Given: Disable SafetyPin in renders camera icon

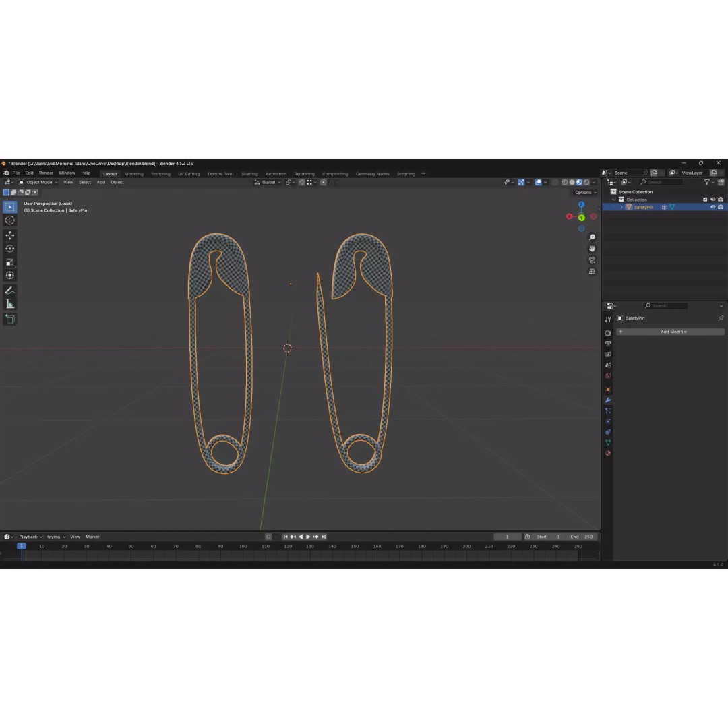Looking at the screenshot, I should (x=721, y=207).
